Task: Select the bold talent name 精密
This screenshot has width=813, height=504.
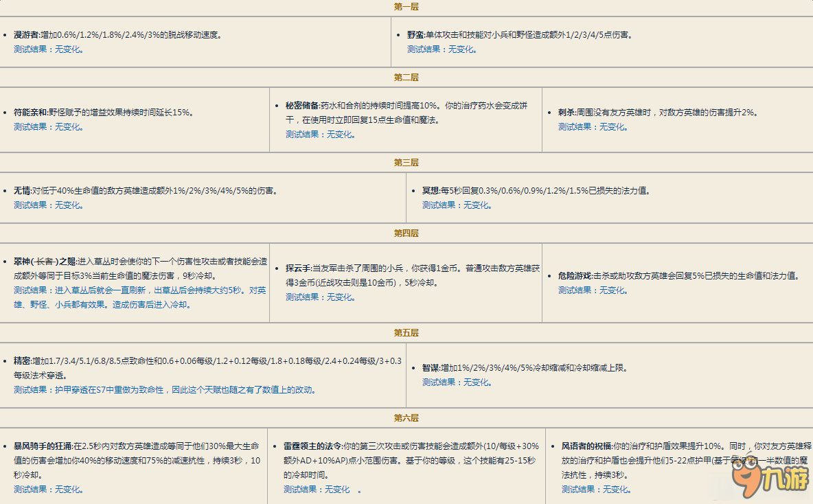Action: tap(22, 360)
